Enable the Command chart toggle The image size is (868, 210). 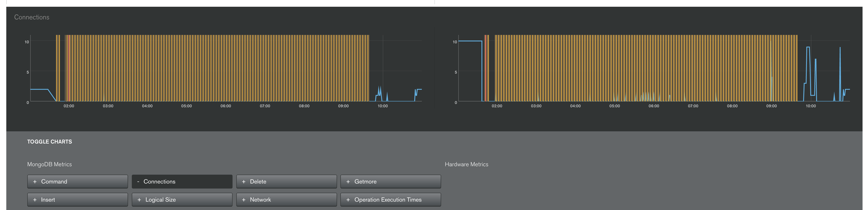77,181
